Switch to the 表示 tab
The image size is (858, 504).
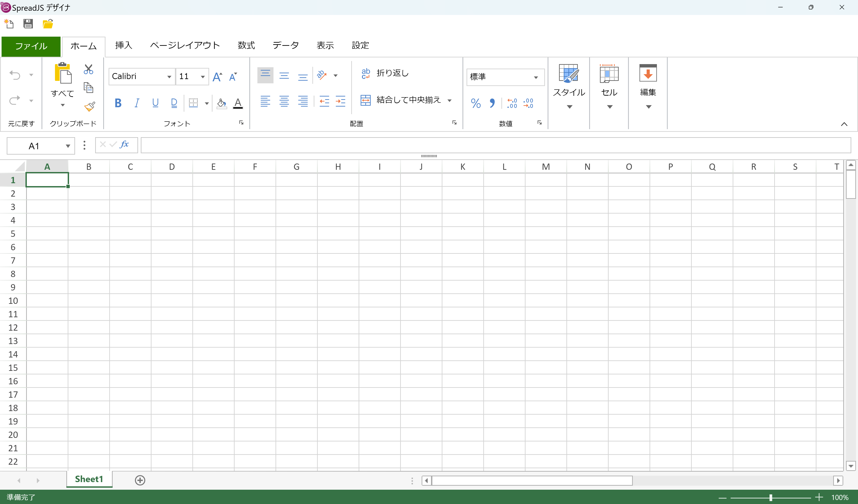tap(325, 45)
